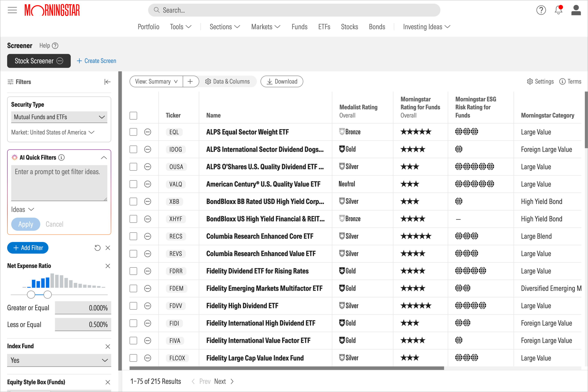This screenshot has height=392, width=588.
Task: Open the Sections menu
Action: point(225,27)
